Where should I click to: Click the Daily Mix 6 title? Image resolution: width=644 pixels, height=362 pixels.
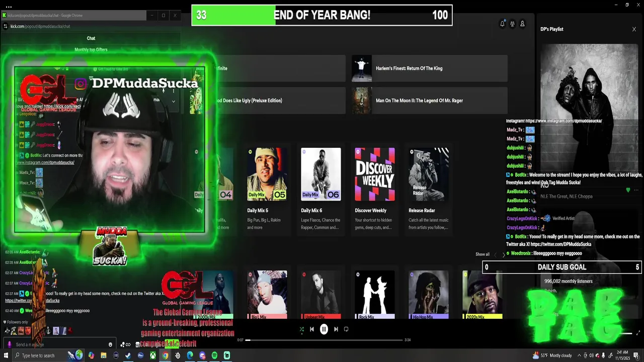[311, 211]
